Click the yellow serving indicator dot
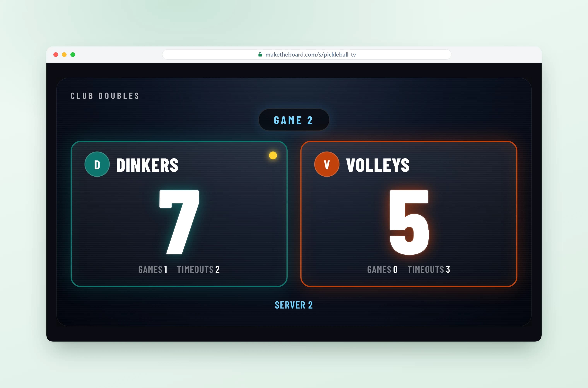Viewport: 588px width, 388px height. tap(273, 155)
